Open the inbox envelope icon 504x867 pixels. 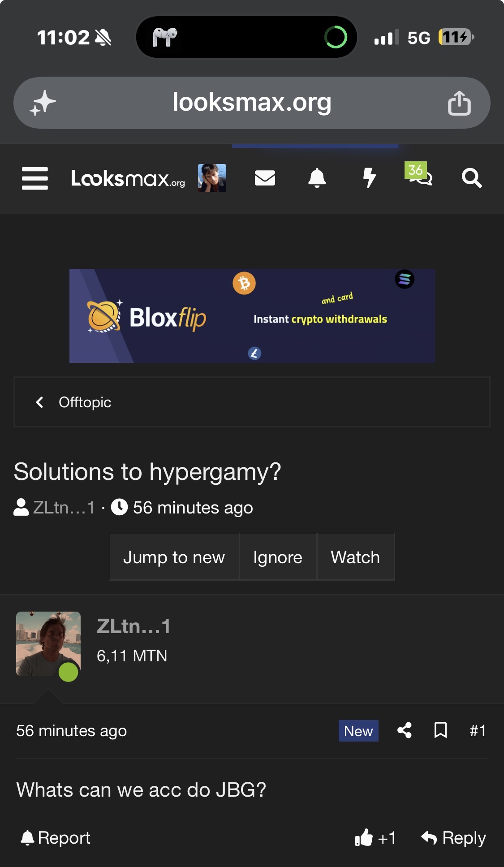click(265, 178)
